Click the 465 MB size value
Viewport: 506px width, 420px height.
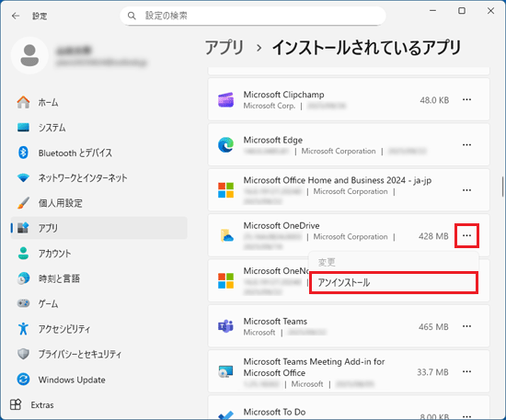point(433,327)
